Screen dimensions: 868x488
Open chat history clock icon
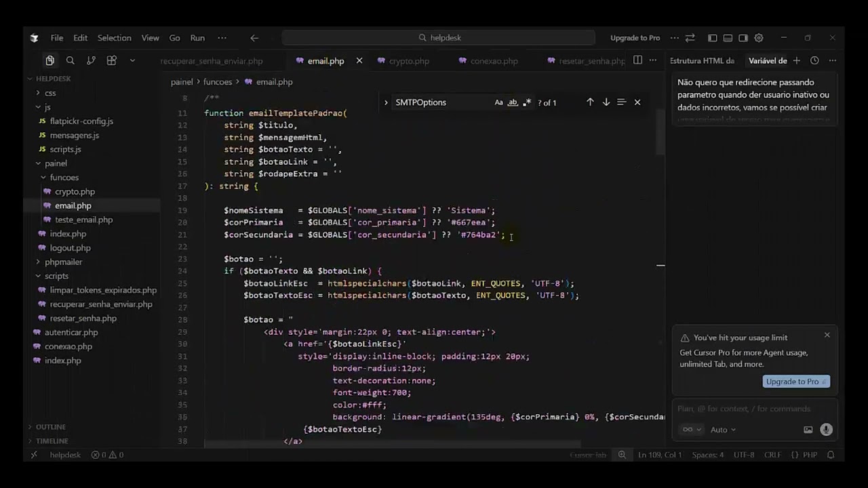[814, 60]
